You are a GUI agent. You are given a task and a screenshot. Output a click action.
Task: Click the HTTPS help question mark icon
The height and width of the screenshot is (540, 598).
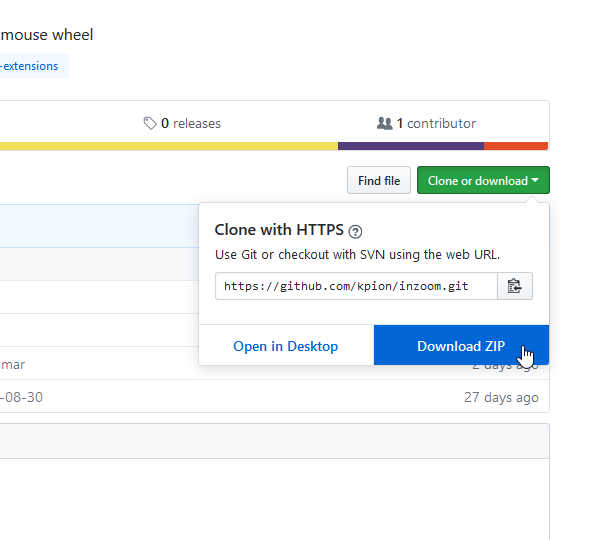(355, 231)
